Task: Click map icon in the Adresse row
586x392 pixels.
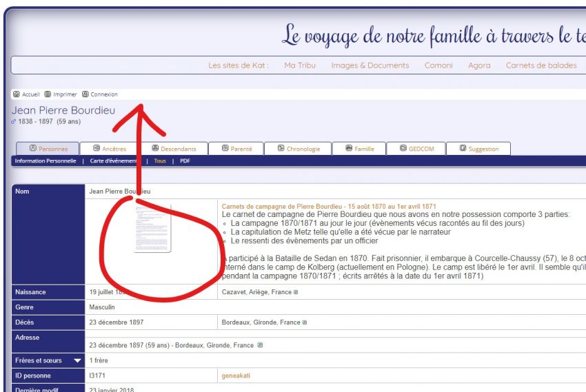Action: tap(260, 345)
